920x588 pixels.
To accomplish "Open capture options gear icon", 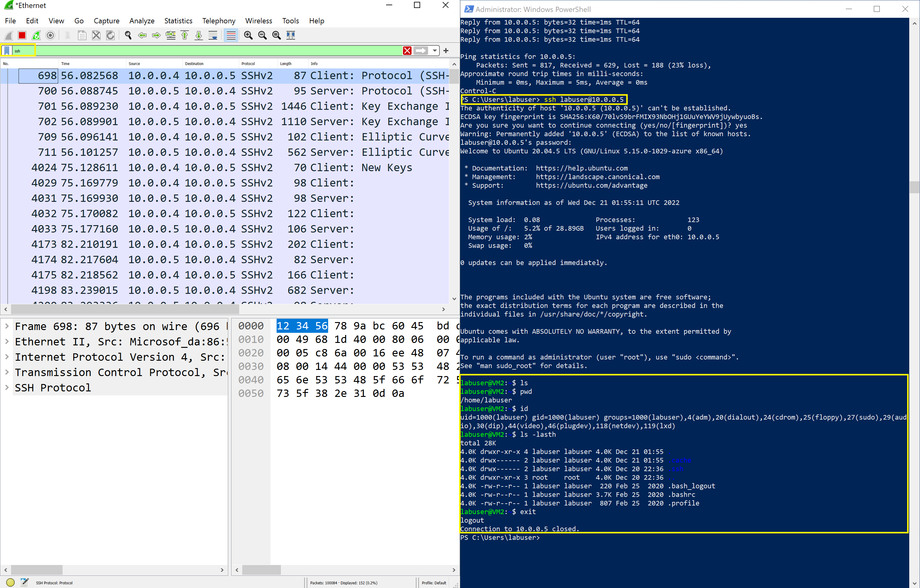I will pos(50,36).
